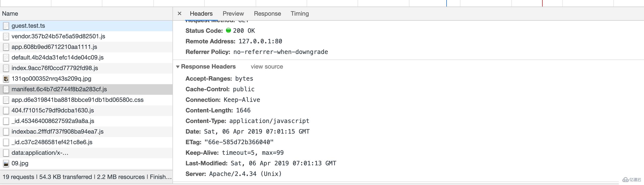Select the _id.453464008627592a9a8a.js request
This screenshot has height=185, width=644.
coord(86,121)
